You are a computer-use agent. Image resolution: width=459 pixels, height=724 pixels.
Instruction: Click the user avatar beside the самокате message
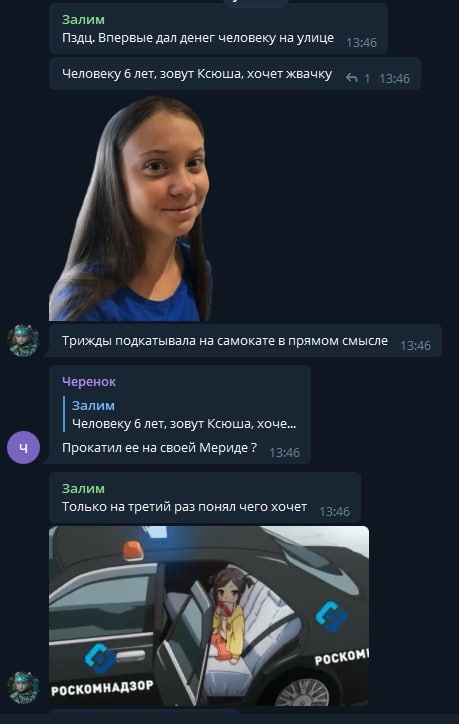(x=23, y=341)
